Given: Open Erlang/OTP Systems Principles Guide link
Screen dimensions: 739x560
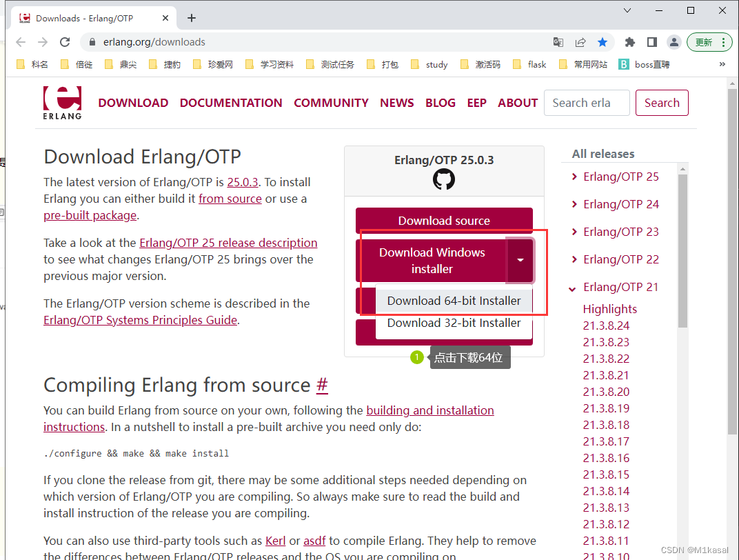Looking at the screenshot, I should click(x=140, y=320).
